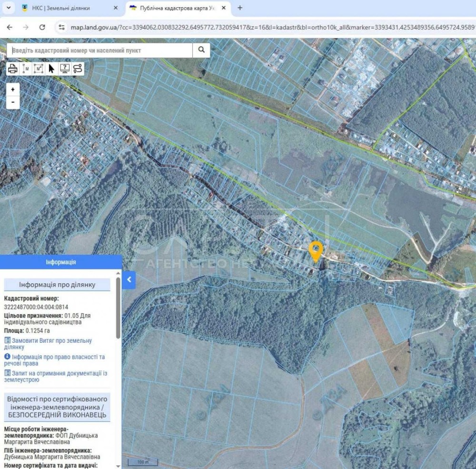Zoom in with the plus button
The image size is (476, 469).
pos(13,89)
